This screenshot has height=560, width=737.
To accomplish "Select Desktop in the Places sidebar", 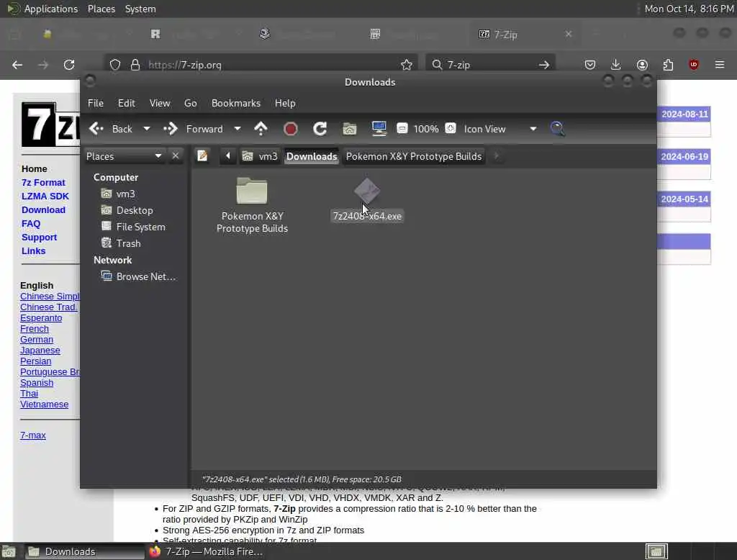I will pos(135,210).
